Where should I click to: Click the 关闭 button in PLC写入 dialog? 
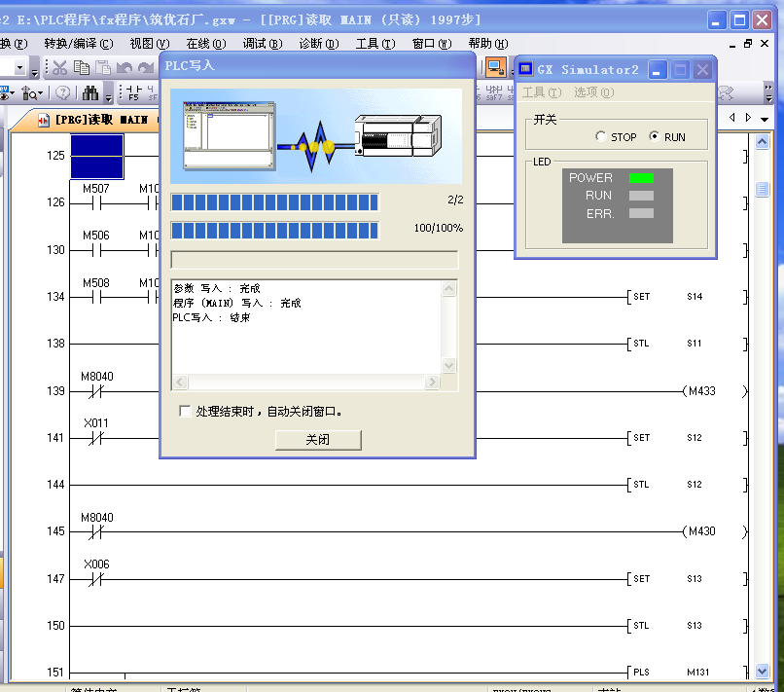click(318, 440)
